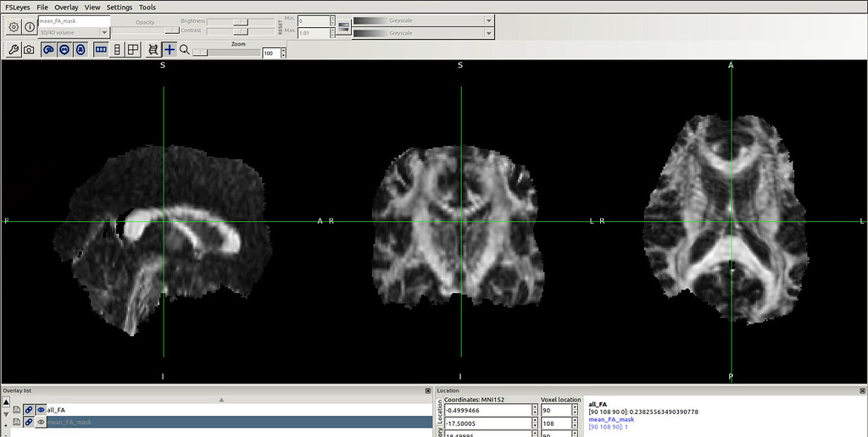Viewport: 868px width, 437px height.
Task: Switch to horizontal canvas layout
Action: (101, 50)
